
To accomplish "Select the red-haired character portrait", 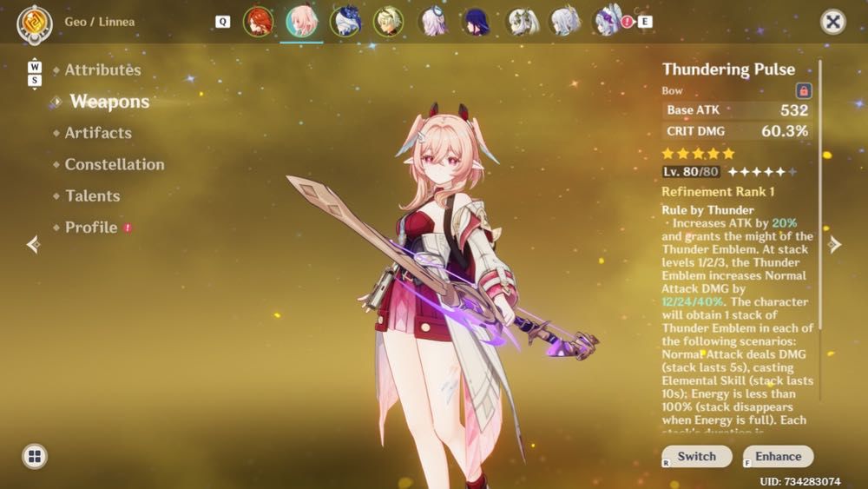I will coord(258,22).
